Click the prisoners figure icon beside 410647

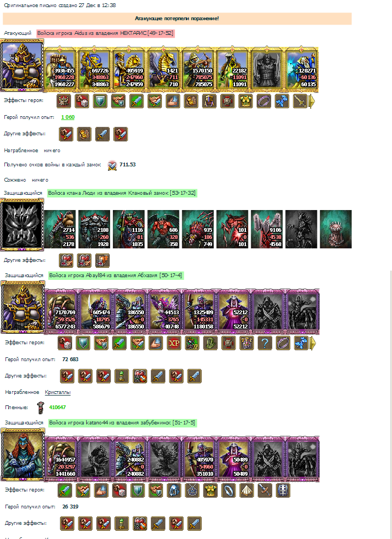pyautogui.click(x=41, y=408)
